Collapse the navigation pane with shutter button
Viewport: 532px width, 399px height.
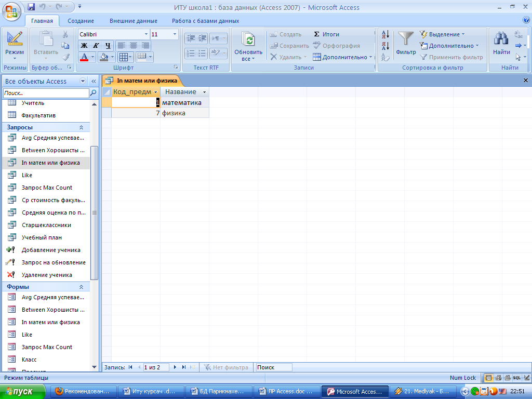(94, 81)
